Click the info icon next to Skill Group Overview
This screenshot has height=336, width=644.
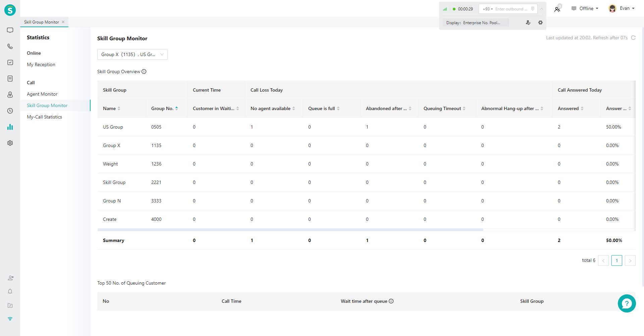click(144, 71)
